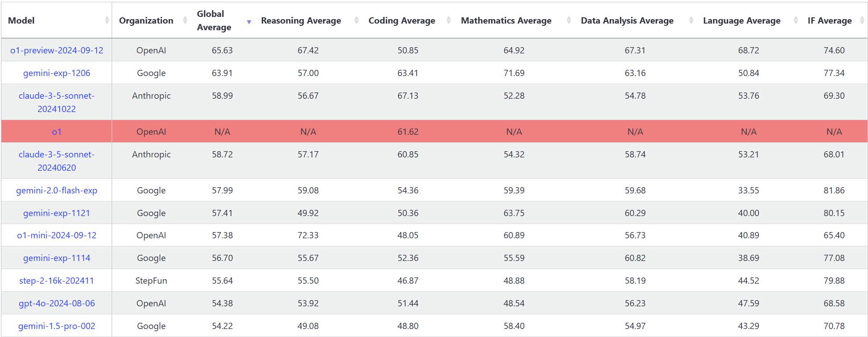Click the sort arrows beside Mathematics Average
Image resolution: width=868 pixels, height=337 pixels.
[x=569, y=20]
